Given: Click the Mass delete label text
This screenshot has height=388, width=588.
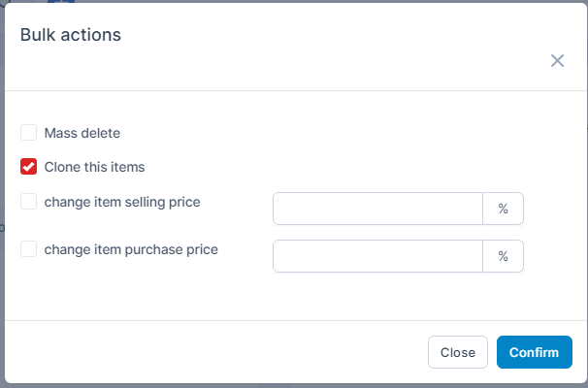Looking at the screenshot, I should tap(82, 133).
